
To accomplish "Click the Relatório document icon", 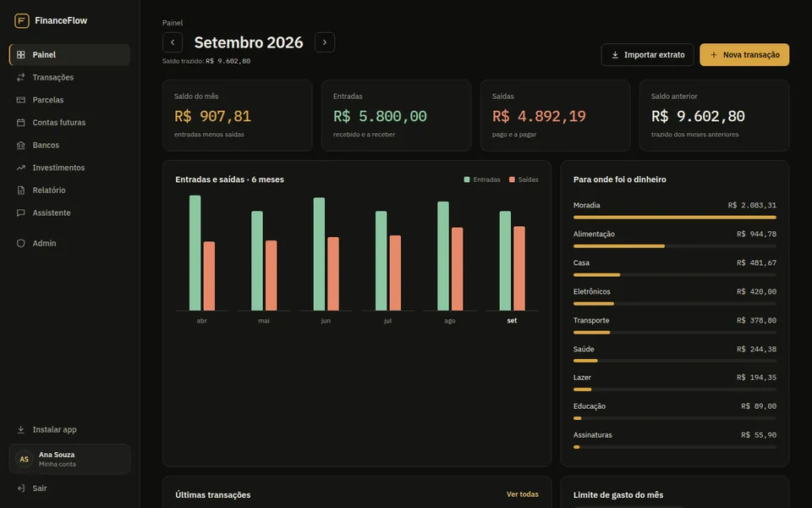I will pos(20,190).
